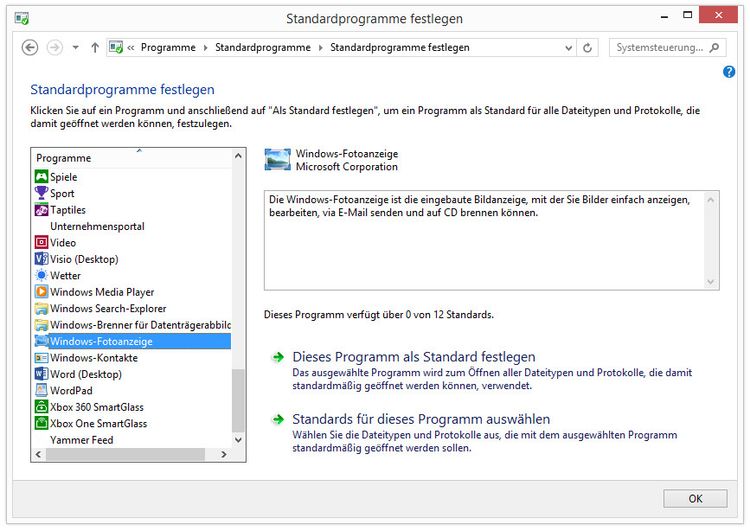
Task: Click the Wetter sun icon
Action: (42, 276)
